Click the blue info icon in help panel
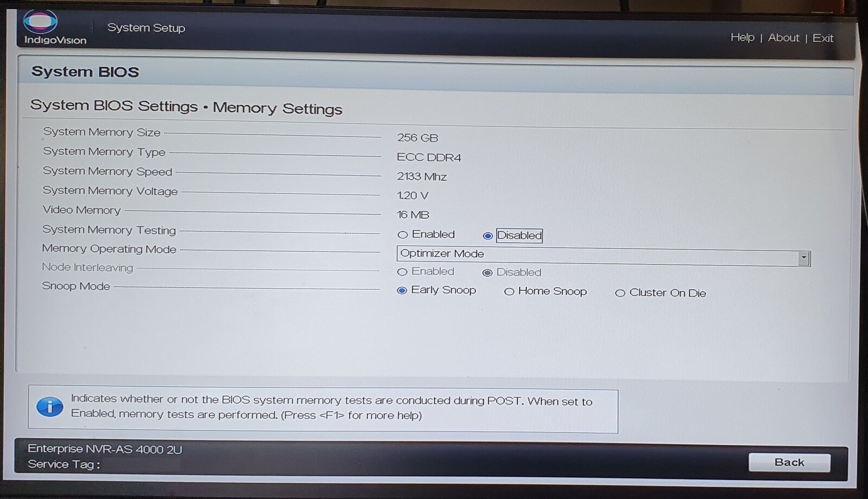868x499 pixels. click(x=50, y=406)
